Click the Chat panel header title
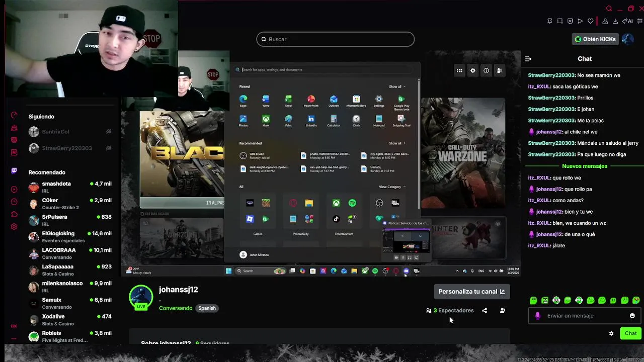The height and width of the screenshot is (362, 644). click(585, 59)
